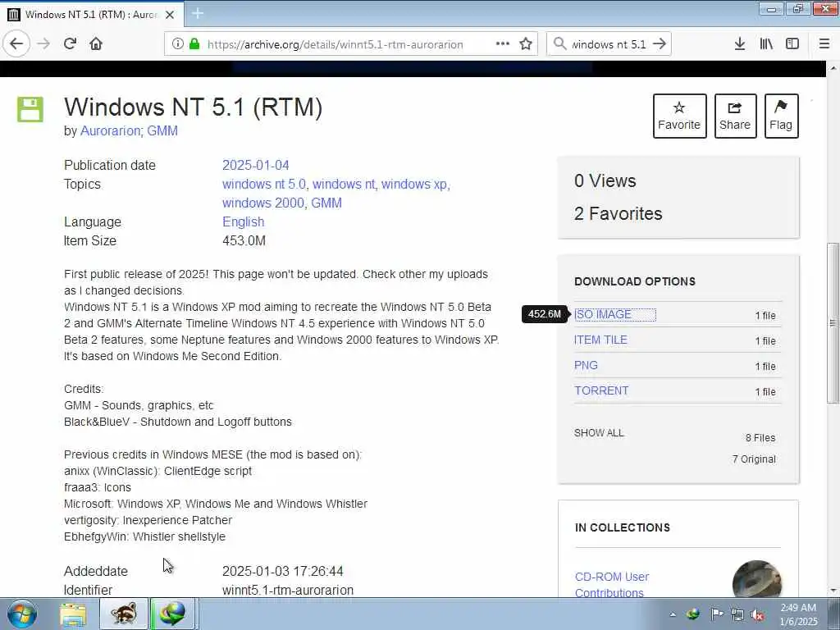Open the Windows Start menu
Image resolution: width=840 pixels, height=630 pixels.
(21, 614)
